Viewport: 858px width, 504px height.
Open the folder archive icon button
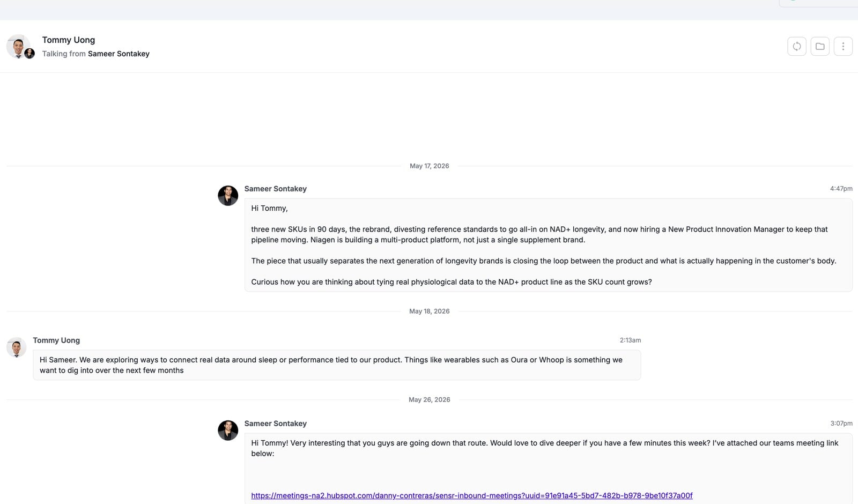point(820,46)
